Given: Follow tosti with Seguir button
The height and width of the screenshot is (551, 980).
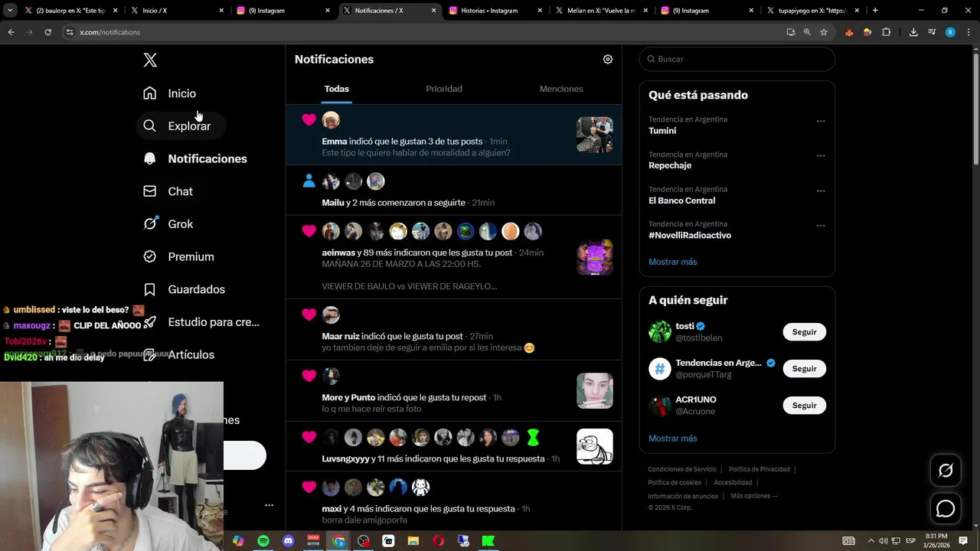Looking at the screenshot, I should [x=804, y=332].
